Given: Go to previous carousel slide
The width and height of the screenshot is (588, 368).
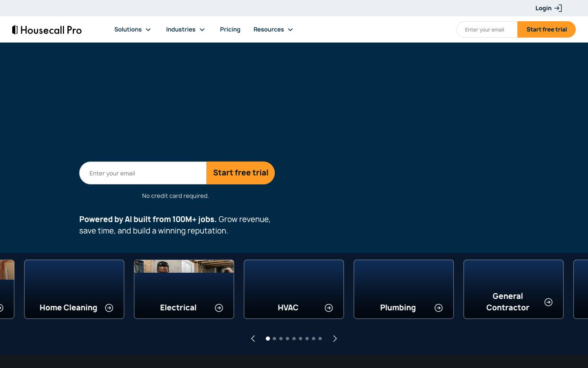Looking at the screenshot, I should 253,339.
